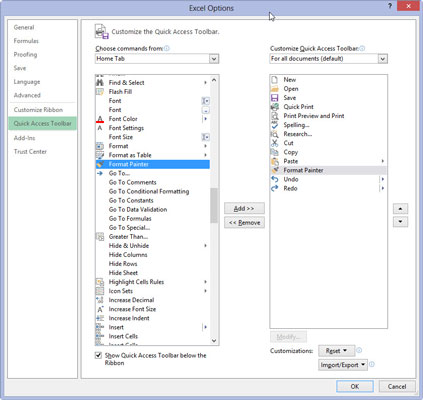Click the Research icon

[274, 134]
